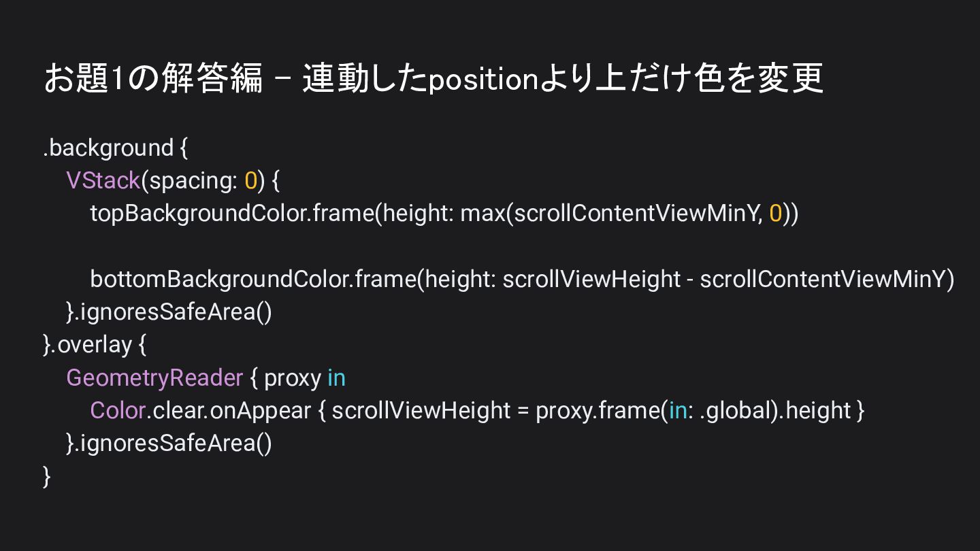Click topBackgroundColor.frame text
The height and width of the screenshot is (551, 980).
(233, 213)
